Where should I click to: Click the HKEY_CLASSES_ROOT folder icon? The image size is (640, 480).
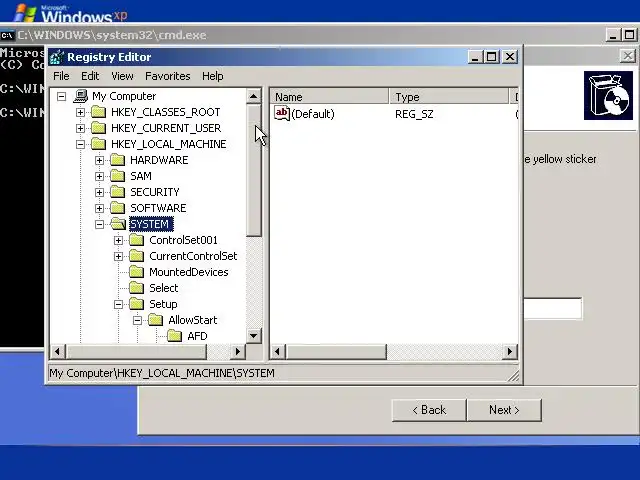(x=98, y=112)
